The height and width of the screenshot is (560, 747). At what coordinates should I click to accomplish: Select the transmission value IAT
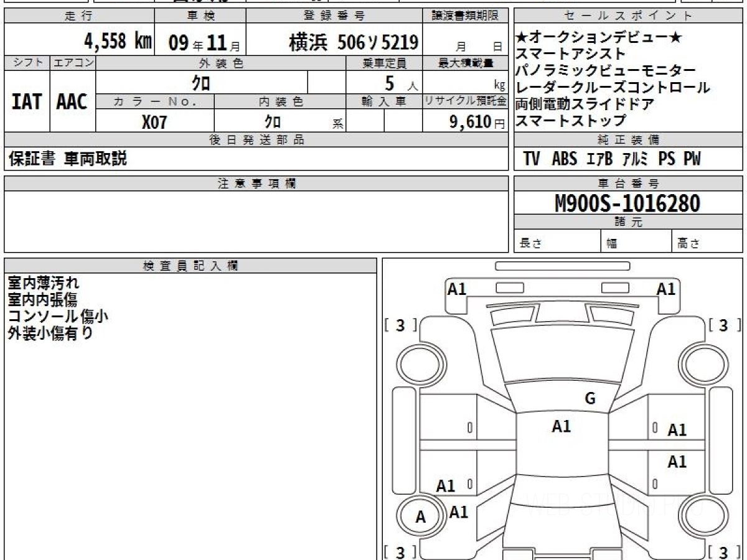[27, 101]
